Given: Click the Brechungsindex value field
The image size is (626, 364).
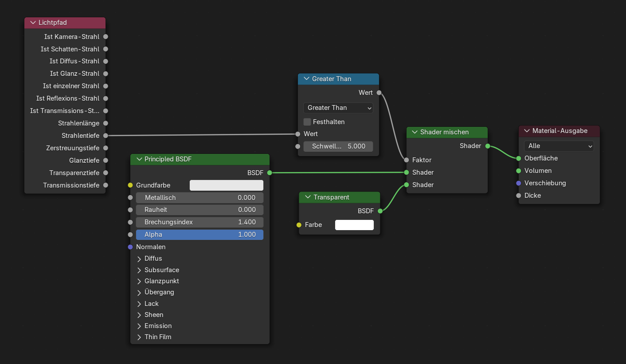Looking at the screenshot, I should pyautogui.click(x=200, y=222).
